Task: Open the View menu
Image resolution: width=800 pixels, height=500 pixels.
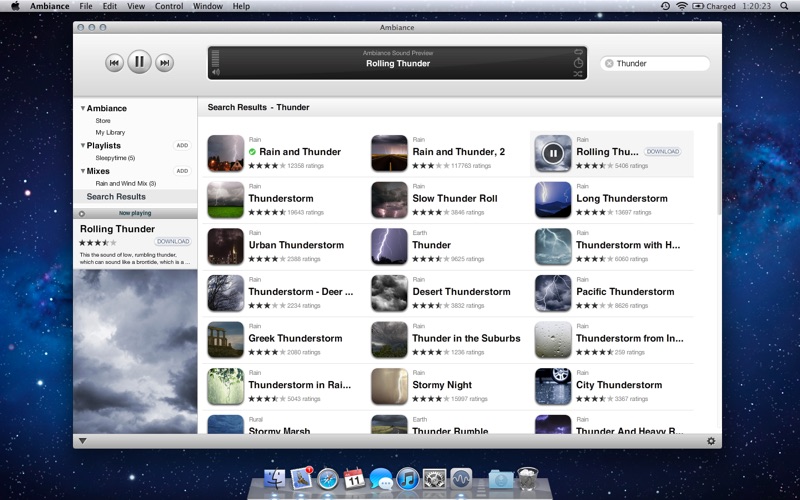Action: (x=136, y=6)
